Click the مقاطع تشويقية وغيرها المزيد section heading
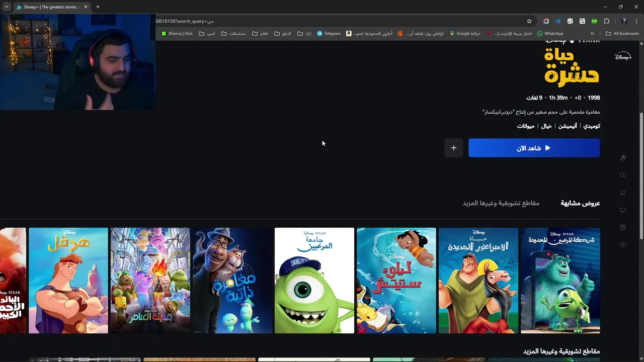Screen dimensions: 644x362 [561, 351]
